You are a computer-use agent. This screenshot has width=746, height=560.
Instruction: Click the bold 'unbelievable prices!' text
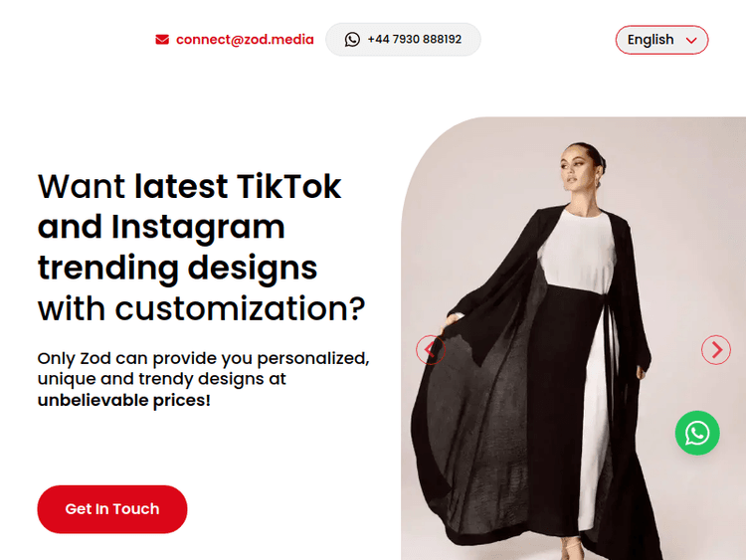coord(123,400)
